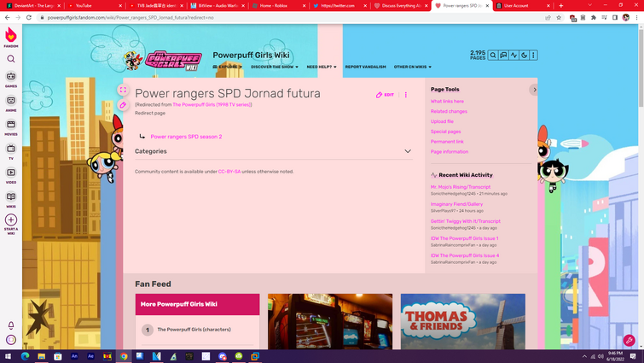This screenshot has height=363, width=644.
Task: Click the wiki search magnifier icon
Action: [x=493, y=55]
